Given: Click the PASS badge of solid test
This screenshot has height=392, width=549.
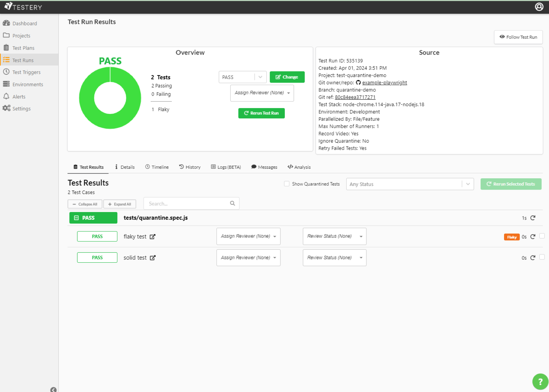Looking at the screenshot, I should [x=97, y=258].
